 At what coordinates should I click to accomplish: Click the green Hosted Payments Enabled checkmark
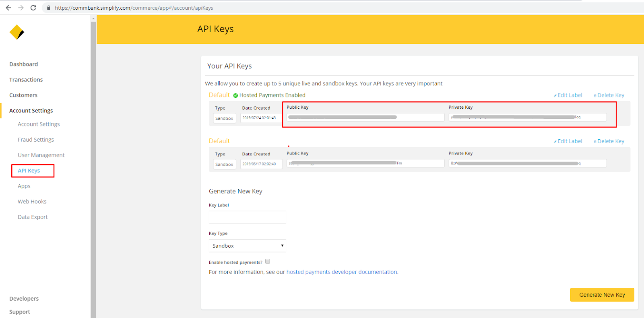235,96
